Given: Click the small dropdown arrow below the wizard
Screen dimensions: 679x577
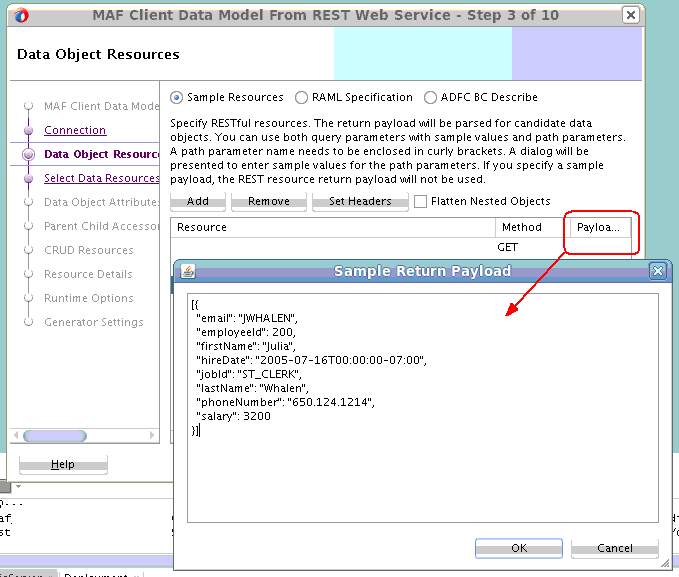Looking at the screenshot, I should (x=19, y=486).
